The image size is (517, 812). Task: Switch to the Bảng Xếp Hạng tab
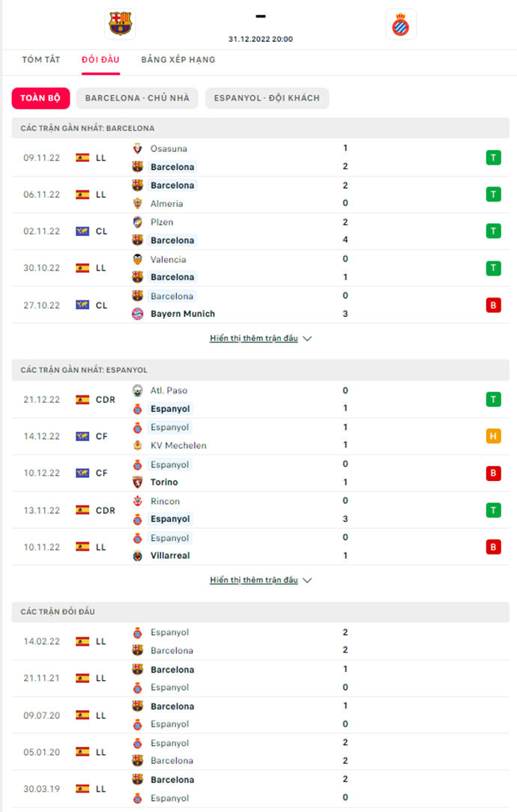pos(178,60)
